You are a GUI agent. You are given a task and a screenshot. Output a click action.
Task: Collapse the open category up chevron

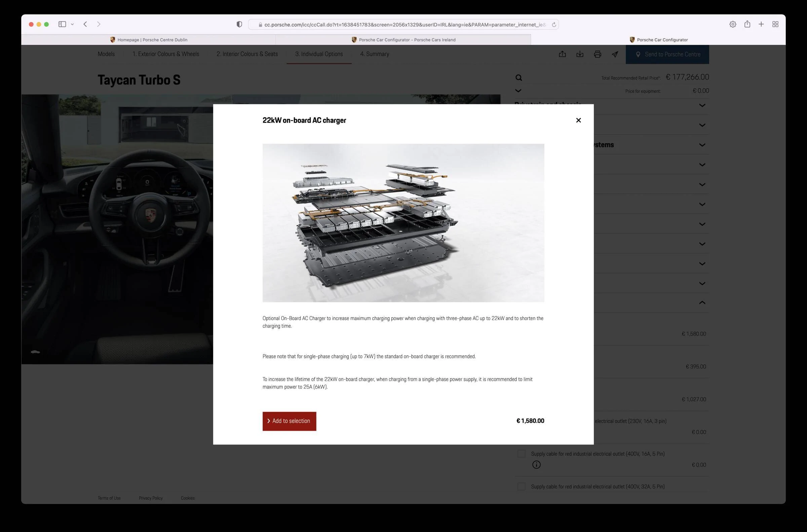tap(702, 302)
